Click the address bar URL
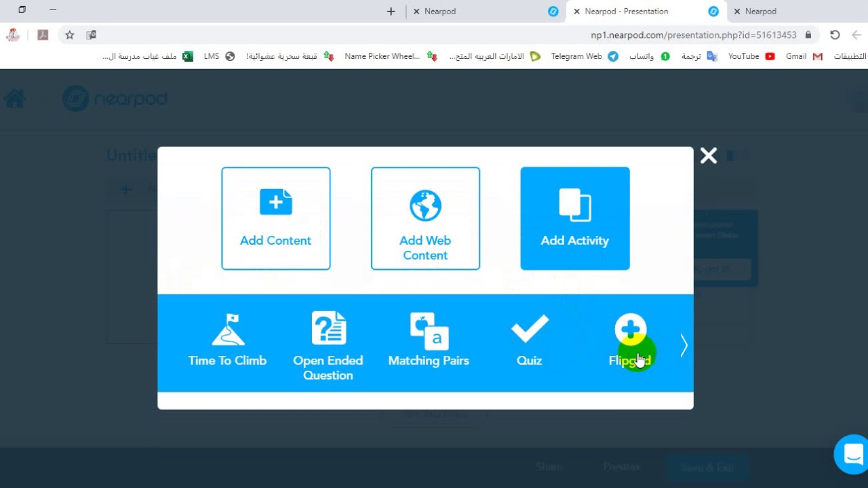The image size is (868, 488). click(693, 35)
